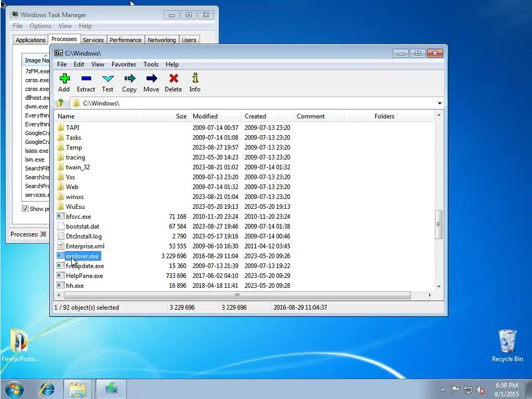Open the 7-Zip View menu
This screenshot has width=532, height=399.
coord(98,64)
